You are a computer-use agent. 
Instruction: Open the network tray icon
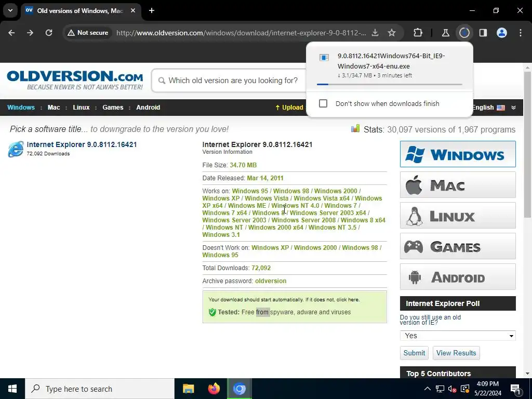440,389
